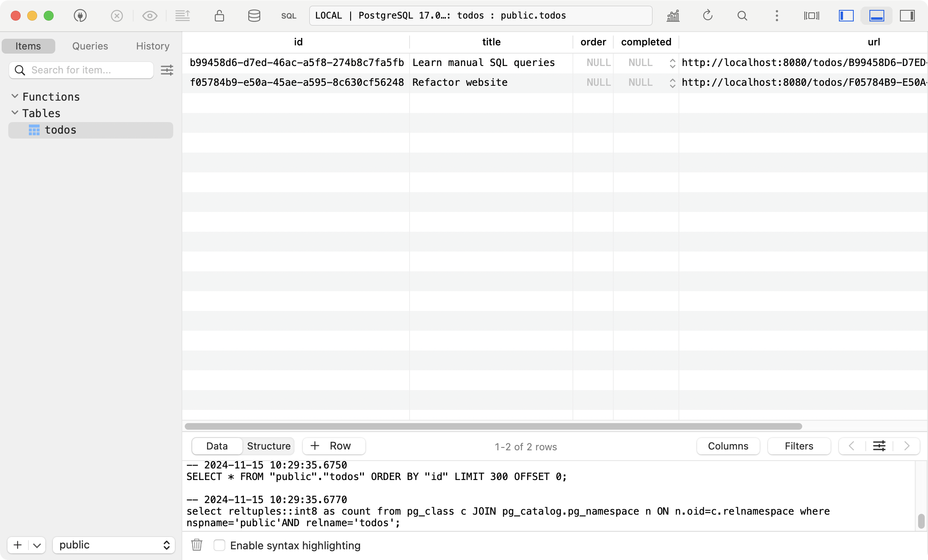Click the toolbar search magnifier icon
Image resolution: width=928 pixels, height=560 pixels.
[x=742, y=16]
